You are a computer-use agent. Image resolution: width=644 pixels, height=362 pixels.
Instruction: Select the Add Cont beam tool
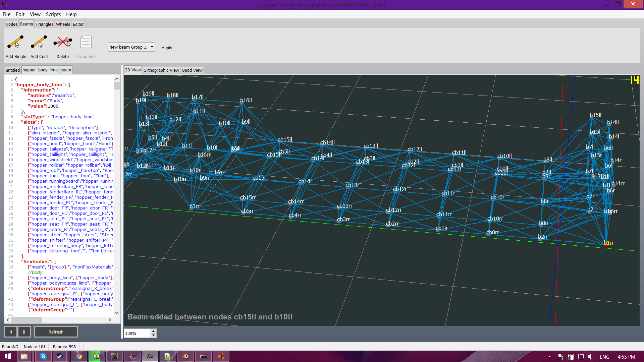(39, 47)
